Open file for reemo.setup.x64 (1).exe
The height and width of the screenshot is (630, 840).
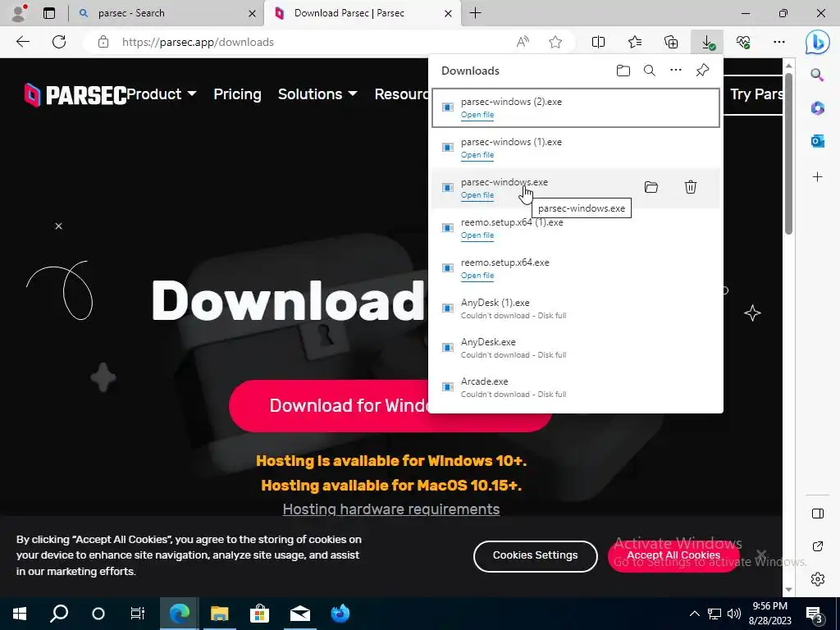pos(477,235)
